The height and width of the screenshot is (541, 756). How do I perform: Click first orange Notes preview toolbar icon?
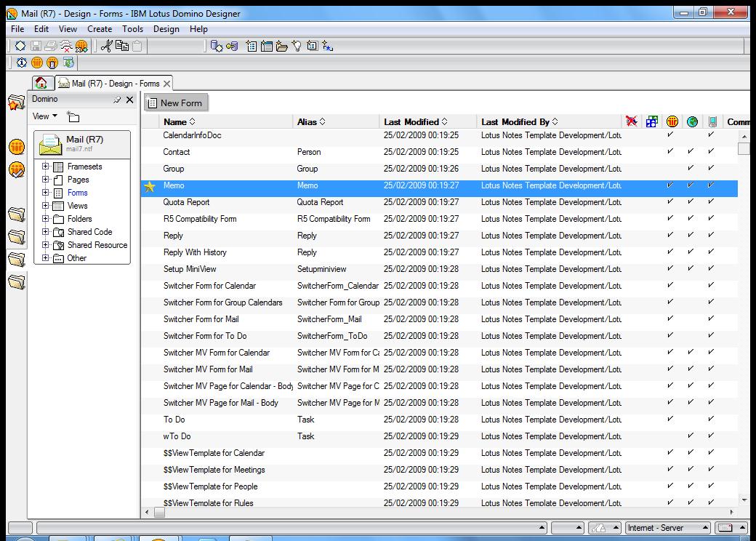(37, 63)
